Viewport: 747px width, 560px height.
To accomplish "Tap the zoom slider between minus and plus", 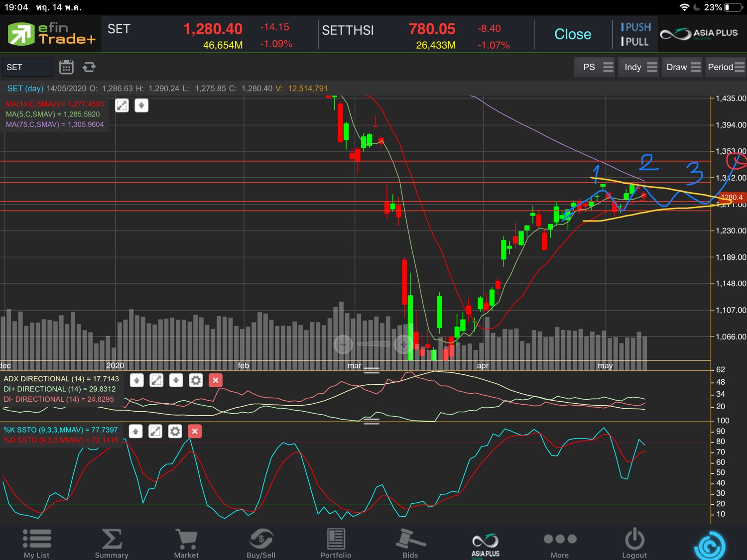I will coord(373,344).
